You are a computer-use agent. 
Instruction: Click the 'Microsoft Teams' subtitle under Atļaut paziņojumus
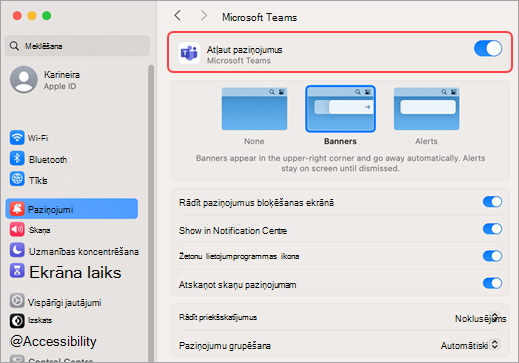tap(239, 61)
